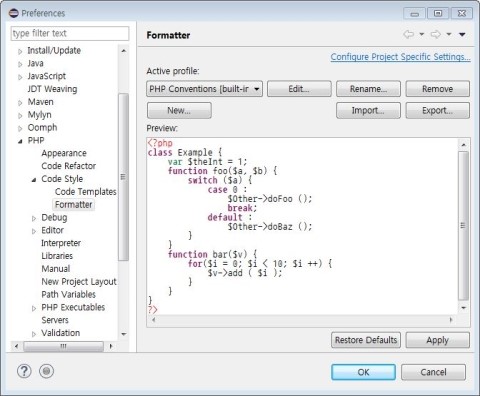The width and height of the screenshot is (480, 396).
Task: Expand the PHP Executables tree node
Action: coord(34,308)
